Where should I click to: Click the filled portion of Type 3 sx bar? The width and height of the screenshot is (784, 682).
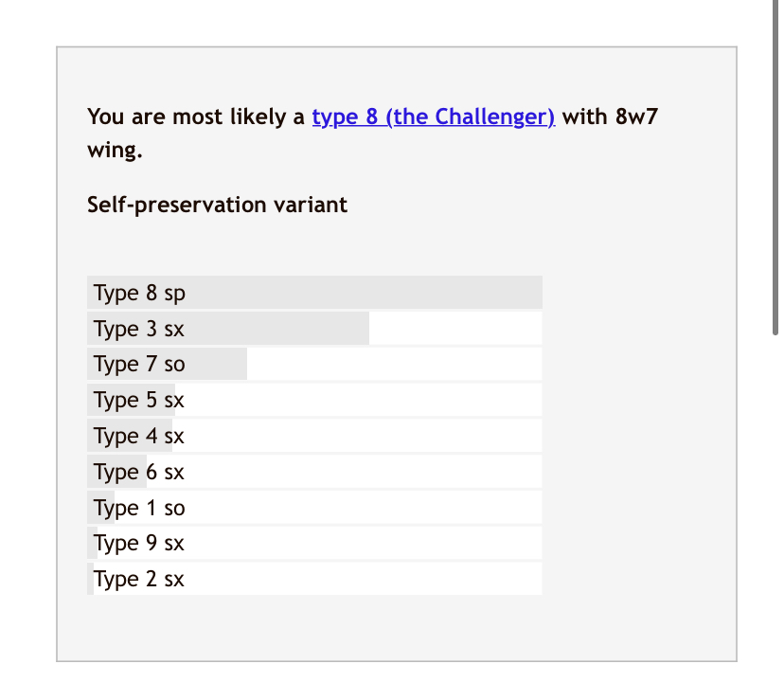[x=228, y=329]
